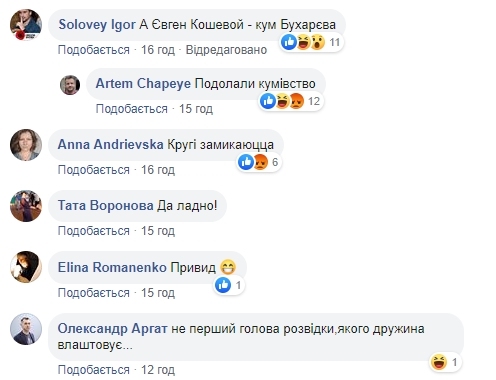Screen dimensions: 496x380
Task: Open Artem Chapeye's avatar
Action: pyautogui.click(x=70, y=85)
